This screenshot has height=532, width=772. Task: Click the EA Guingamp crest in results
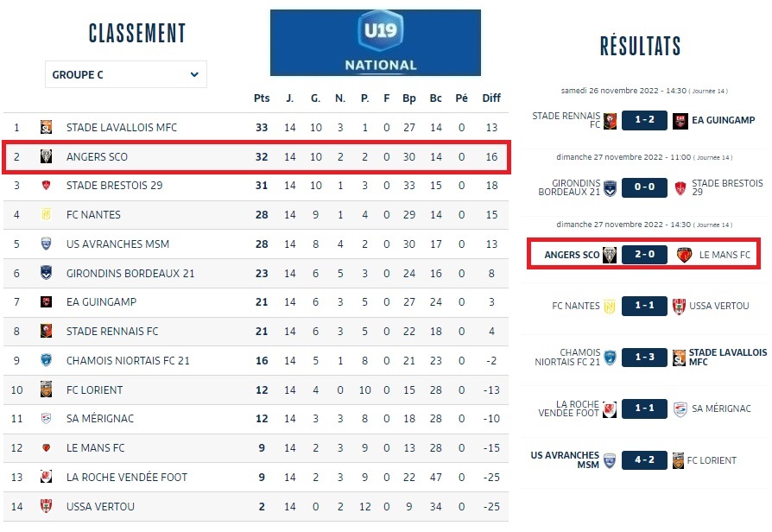[680, 121]
